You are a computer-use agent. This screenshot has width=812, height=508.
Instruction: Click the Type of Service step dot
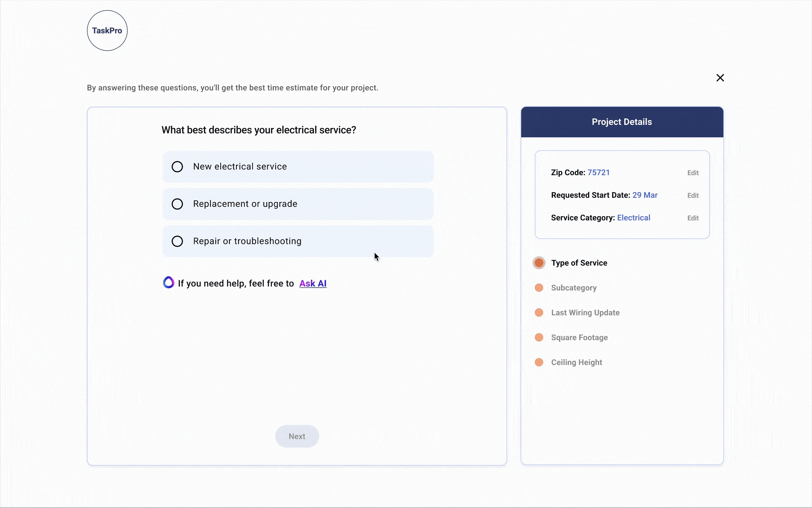(x=539, y=263)
